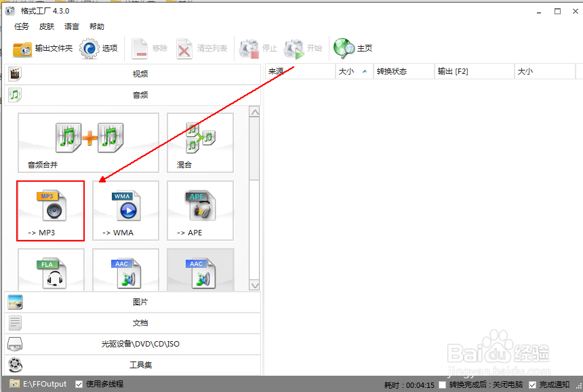Select the -> APE conversion icon
The image size is (583, 392).
pyautogui.click(x=199, y=210)
